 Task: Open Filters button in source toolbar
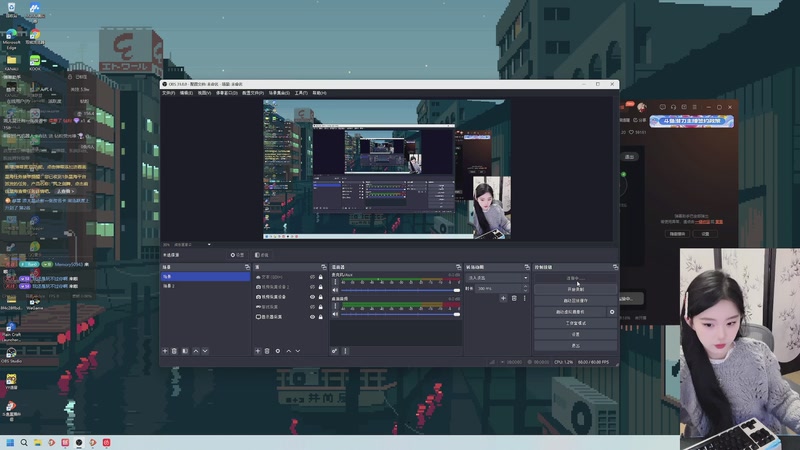(262, 255)
